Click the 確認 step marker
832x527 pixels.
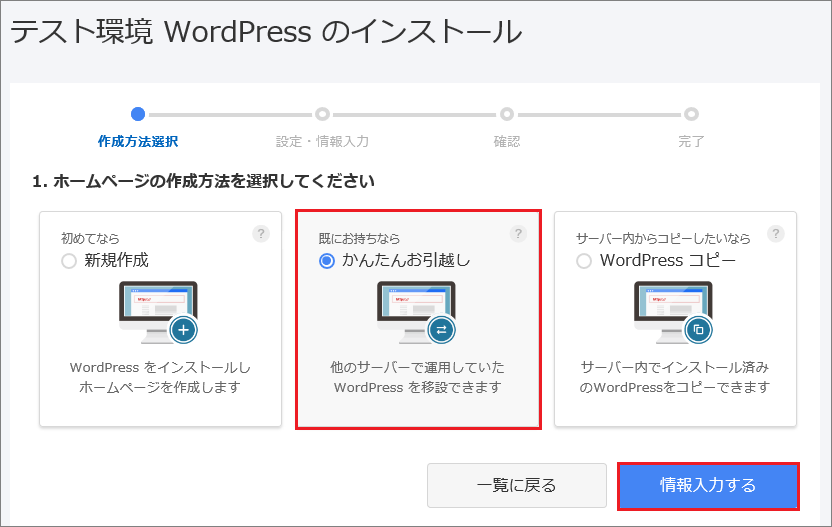[x=507, y=114]
